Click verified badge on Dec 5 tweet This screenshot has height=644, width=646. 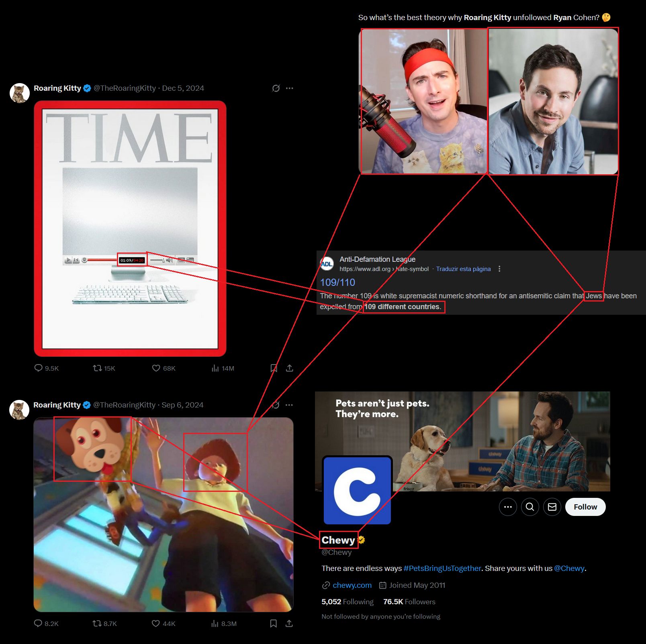click(x=87, y=88)
